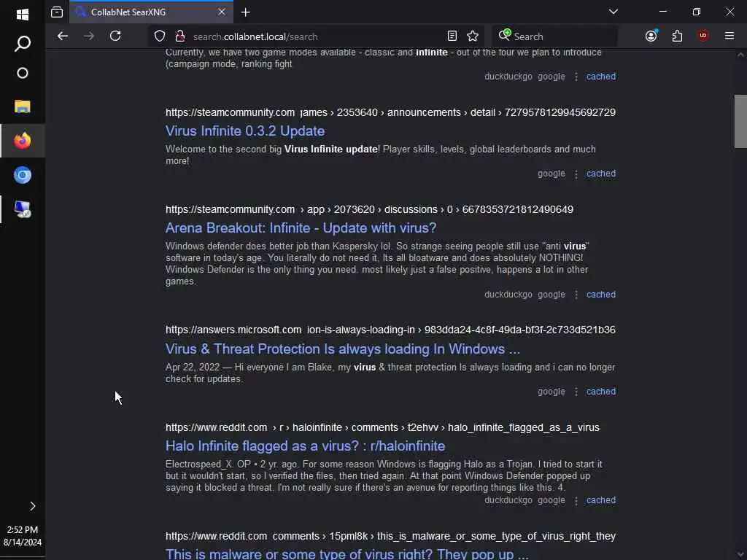Open Task View circle icon
The image size is (747, 560).
[x=23, y=74]
